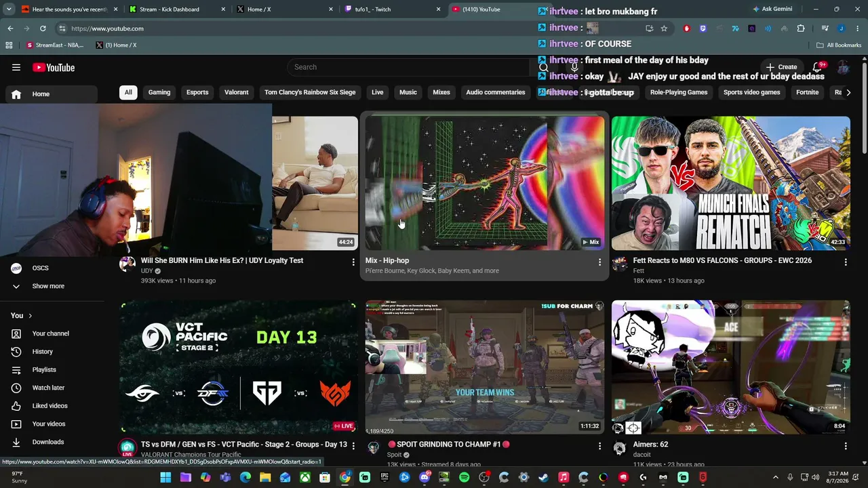Open more options for the Fett Reacts video
This screenshot has width=868, height=488.
point(846,262)
